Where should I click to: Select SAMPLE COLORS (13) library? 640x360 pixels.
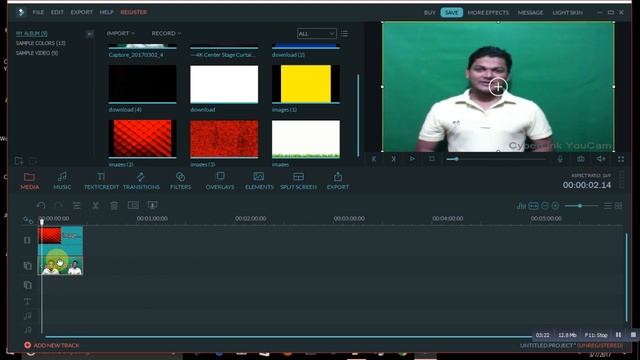pyautogui.click(x=40, y=43)
